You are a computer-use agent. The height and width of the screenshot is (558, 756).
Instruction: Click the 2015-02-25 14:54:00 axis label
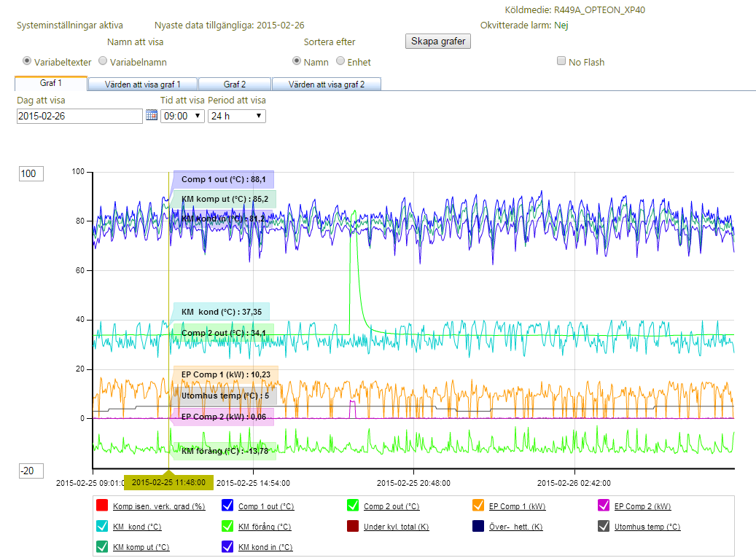click(253, 483)
